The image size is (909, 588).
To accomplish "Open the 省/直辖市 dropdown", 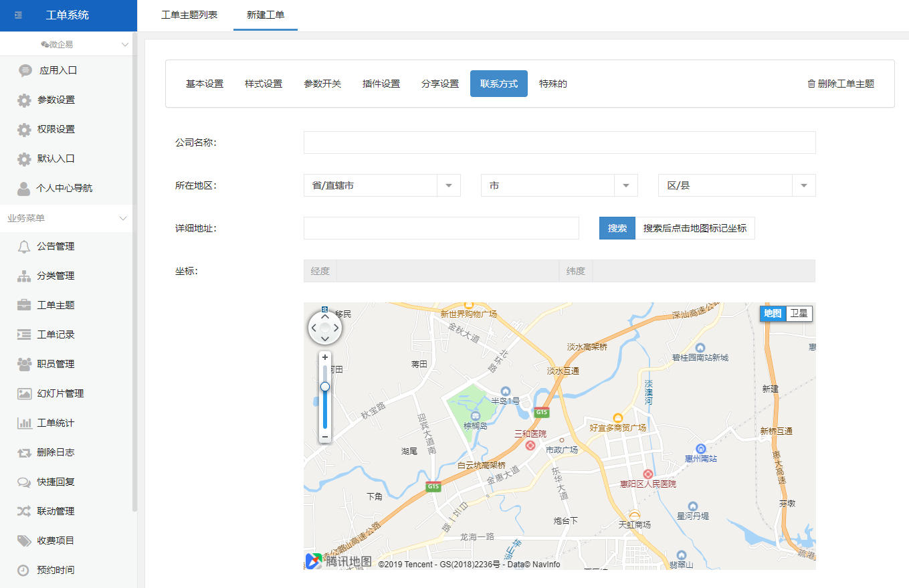I will 382,185.
